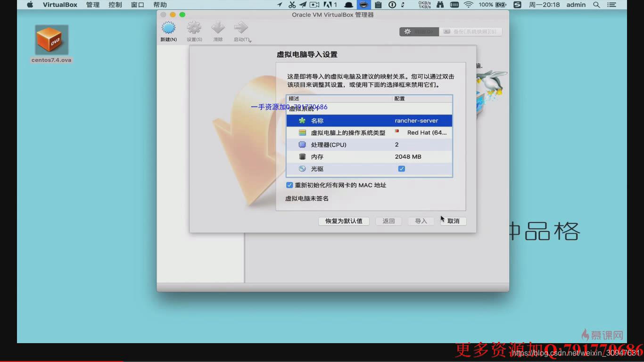The width and height of the screenshot is (644, 362).
Task: Toggle 重新初始化所有网卡的 MAC 地址 checkbox
Action: (289, 185)
